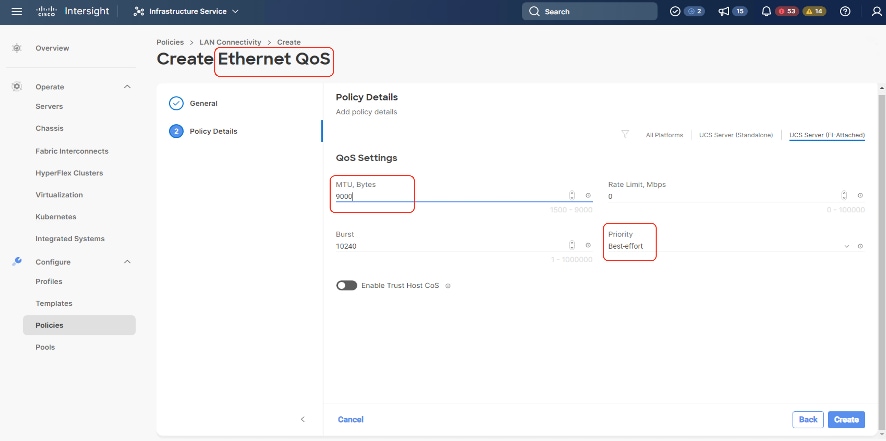The image size is (886, 441).
Task: Click the yellow 14 warnings badge
Action: [814, 11]
